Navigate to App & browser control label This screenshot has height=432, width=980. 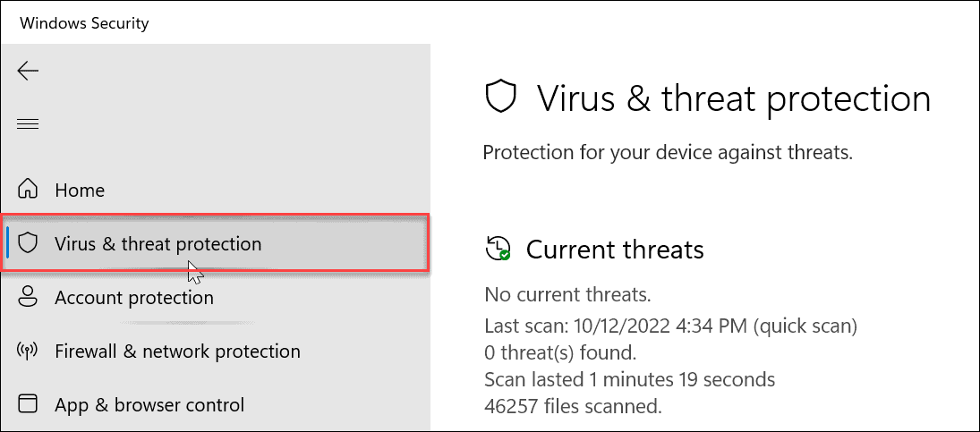(149, 405)
